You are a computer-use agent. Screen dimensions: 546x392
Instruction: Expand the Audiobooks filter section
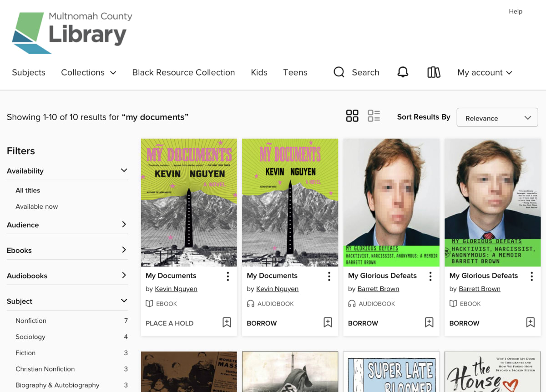tap(67, 276)
